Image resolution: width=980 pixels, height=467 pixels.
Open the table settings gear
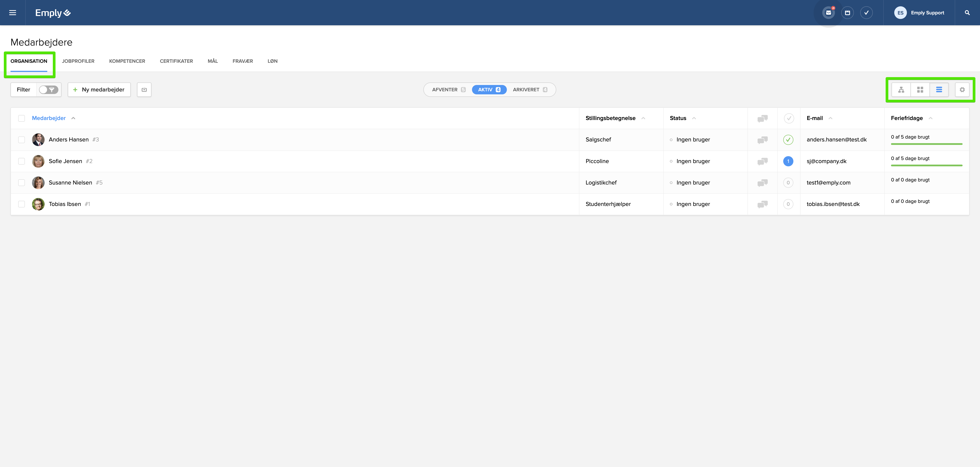[x=962, y=90]
